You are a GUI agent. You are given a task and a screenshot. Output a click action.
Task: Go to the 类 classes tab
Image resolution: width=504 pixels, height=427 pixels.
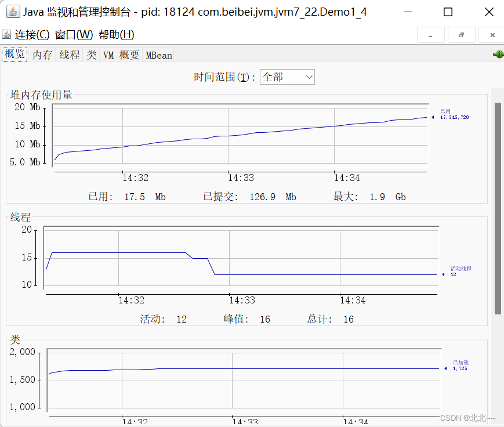[x=92, y=55]
